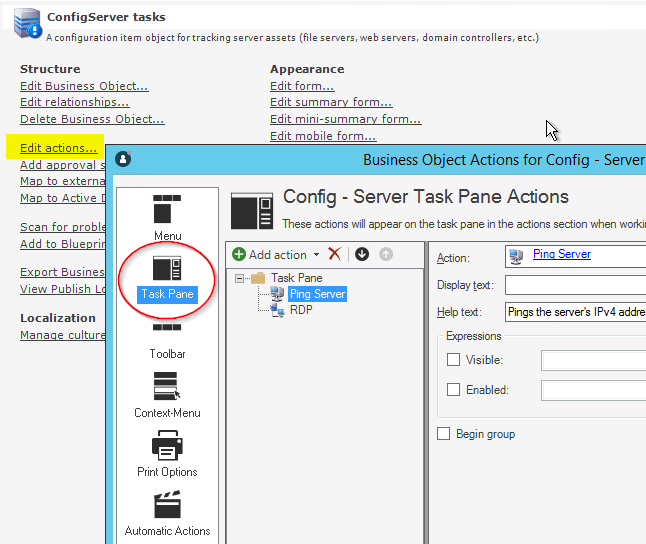
Task: Click the large Task Pane header icon
Action: (252, 211)
